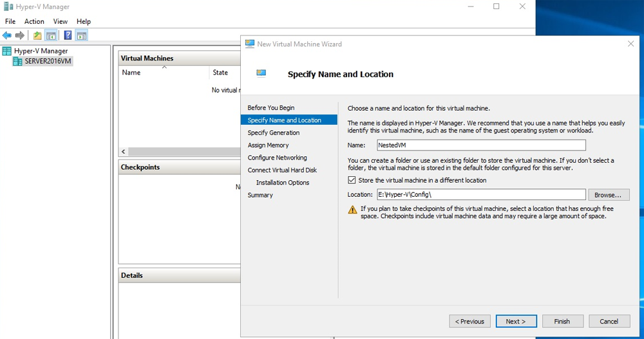Screen dimensions: 644x339
Task: Click the Finish button
Action: point(563,322)
